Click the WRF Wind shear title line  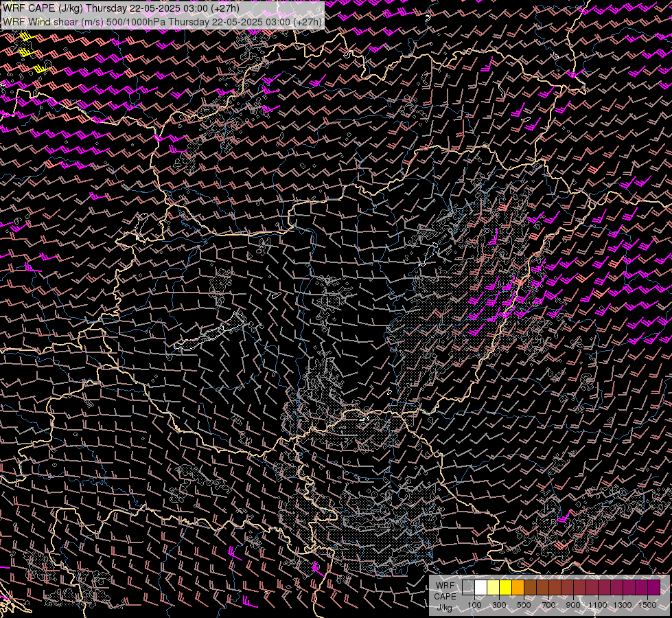click(x=162, y=22)
